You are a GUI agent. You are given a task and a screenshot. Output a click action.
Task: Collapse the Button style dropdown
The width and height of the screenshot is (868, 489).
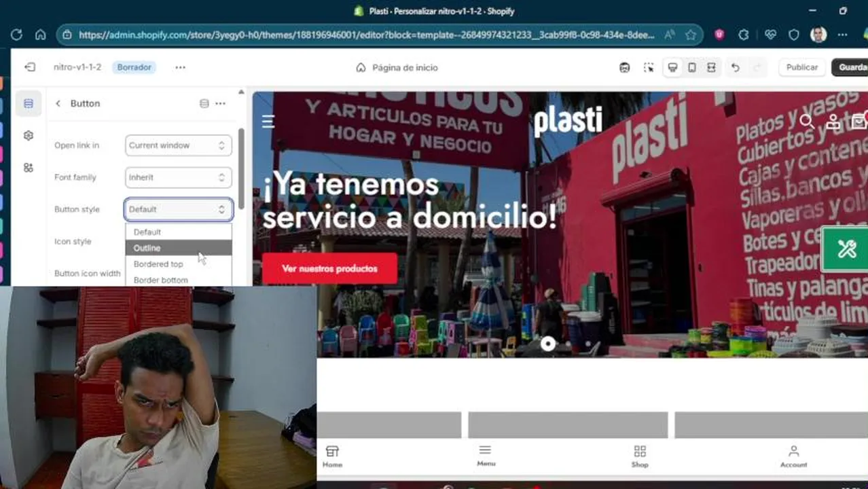(178, 209)
